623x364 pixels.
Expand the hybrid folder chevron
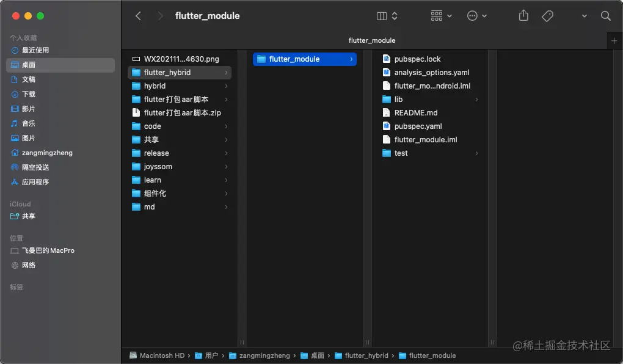[226, 86]
